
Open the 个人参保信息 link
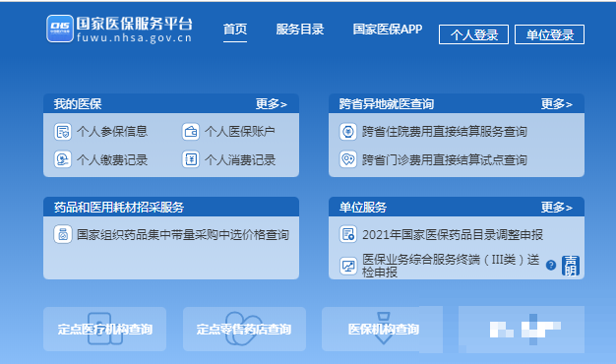coord(112,132)
